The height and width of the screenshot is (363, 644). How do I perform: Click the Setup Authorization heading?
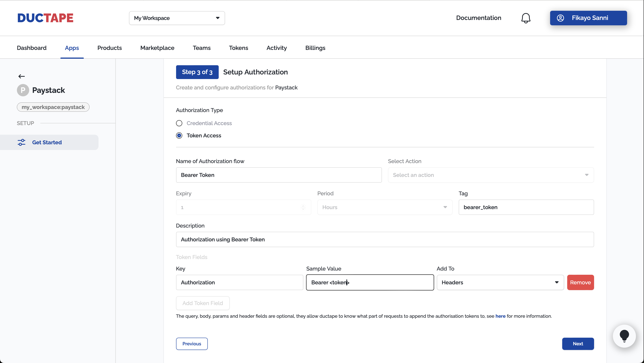(x=255, y=72)
